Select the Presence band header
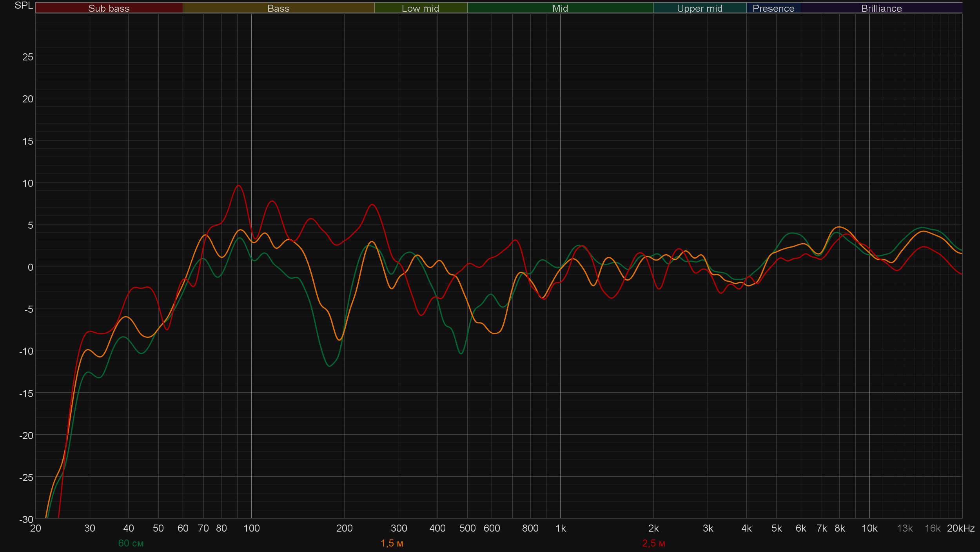Viewport: 980px width, 552px height. pyautogui.click(x=773, y=8)
